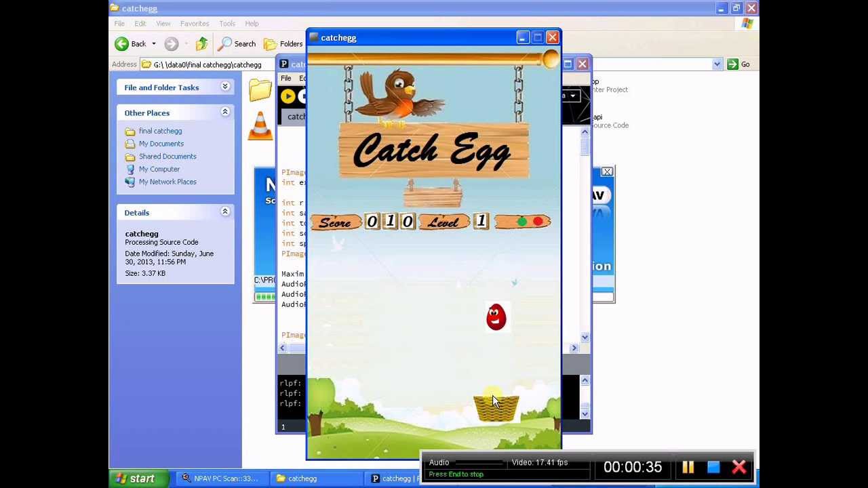The image size is (868, 488).
Task: Cancel recording with the red X icon
Action: pyautogui.click(x=739, y=467)
